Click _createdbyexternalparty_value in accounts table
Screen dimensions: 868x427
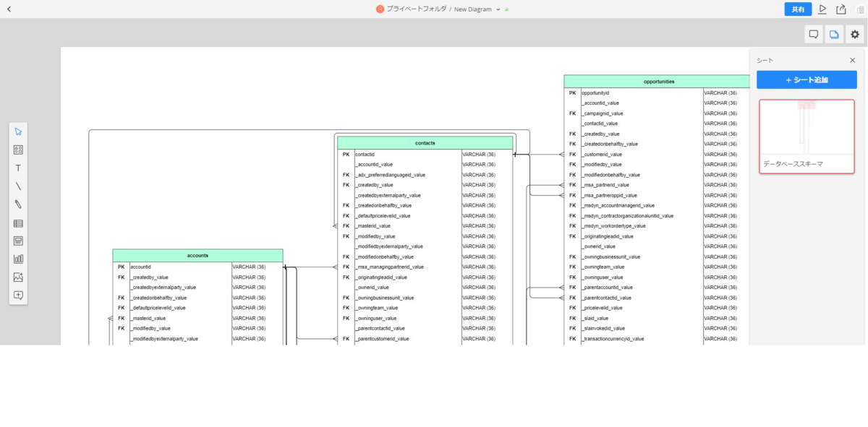(x=163, y=288)
